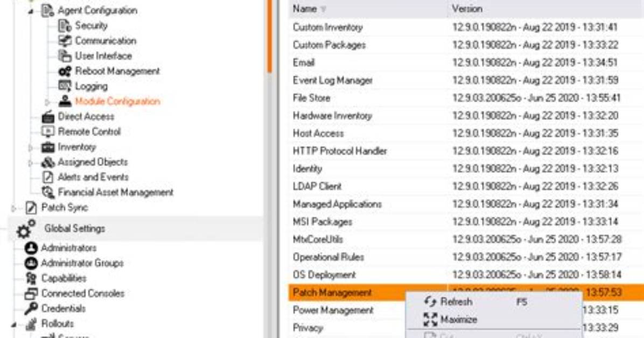Sort by the Name column sort arrow

click(323, 9)
